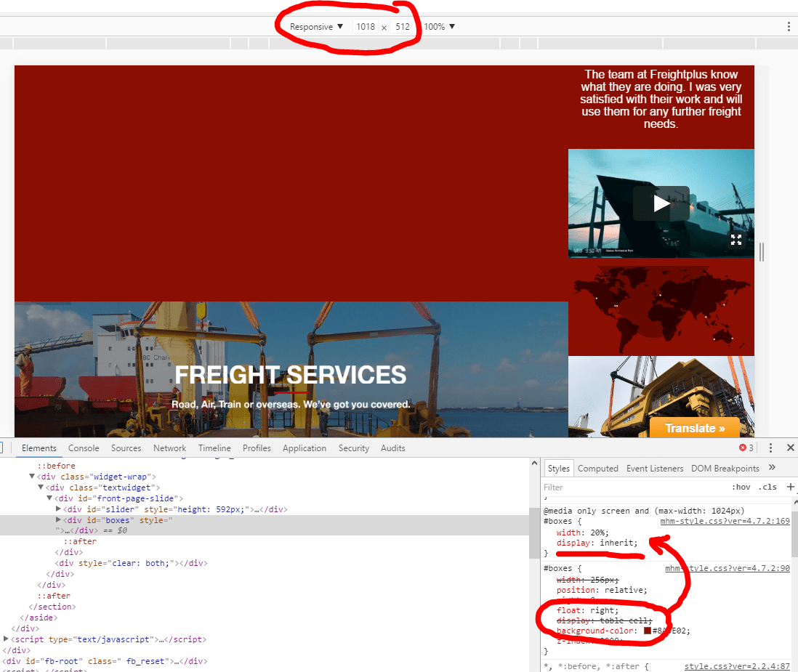The width and height of the screenshot is (798, 672).
Task: Open the 100% zoom level dropdown
Action: pyautogui.click(x=439, y=26)
